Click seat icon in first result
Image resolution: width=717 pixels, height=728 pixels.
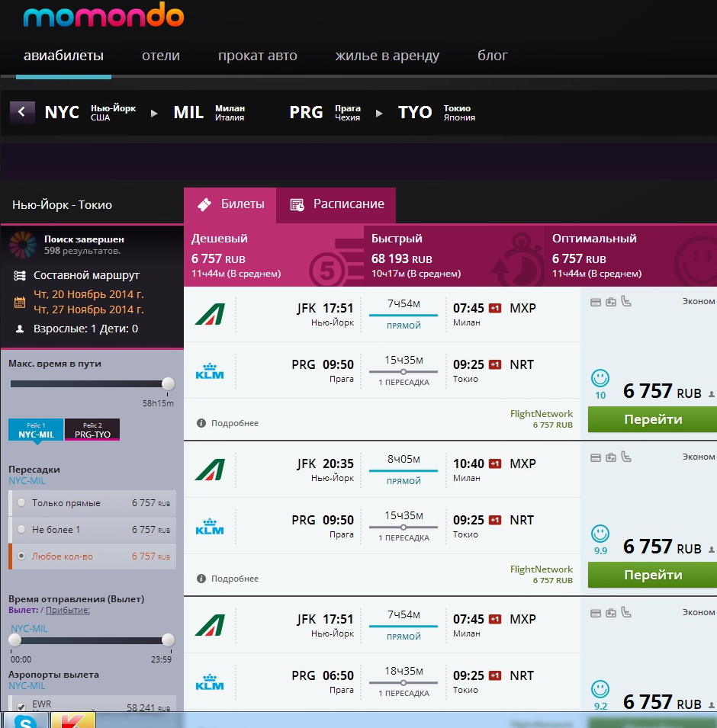[x=626, y=301]
